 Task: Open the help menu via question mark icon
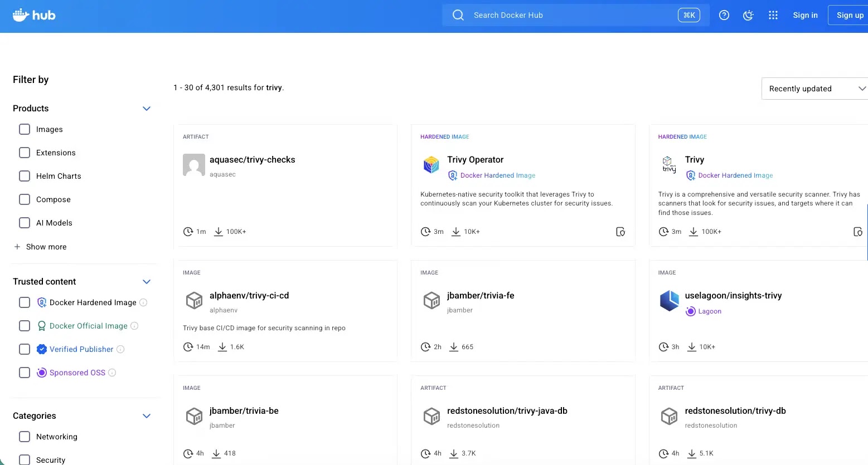tap(724, 15)
